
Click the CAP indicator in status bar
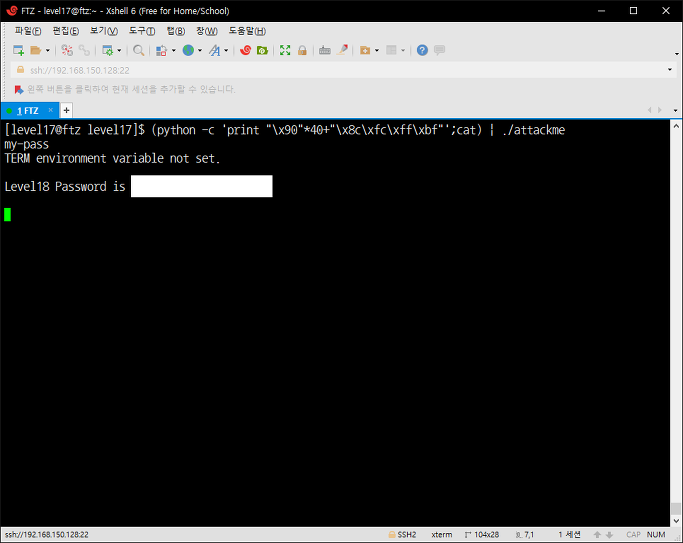tap(633, 535)
